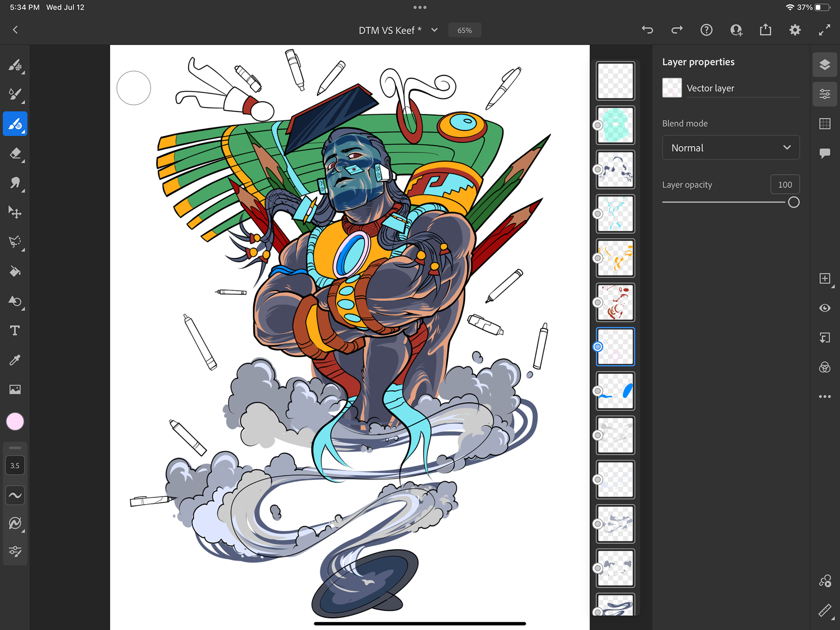The image size is (840, 630).
Task: Select radio button on blue stroke layer
Action: 598,391
